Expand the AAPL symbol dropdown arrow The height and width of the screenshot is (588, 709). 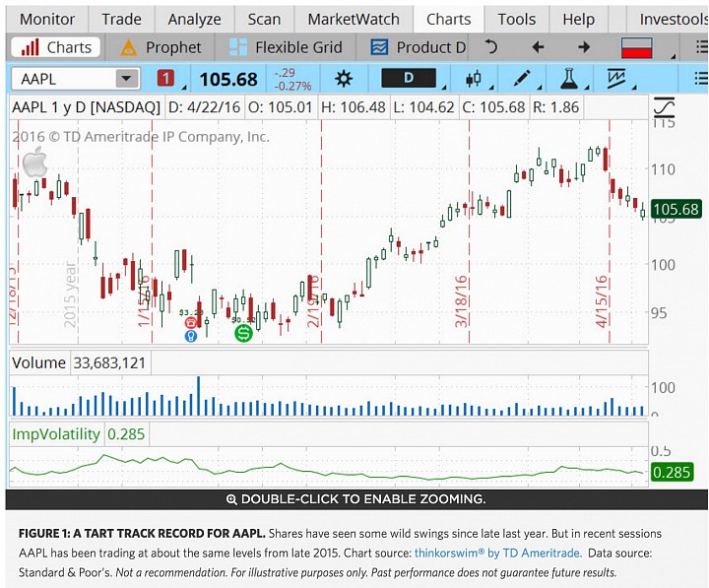pos(127,79)
